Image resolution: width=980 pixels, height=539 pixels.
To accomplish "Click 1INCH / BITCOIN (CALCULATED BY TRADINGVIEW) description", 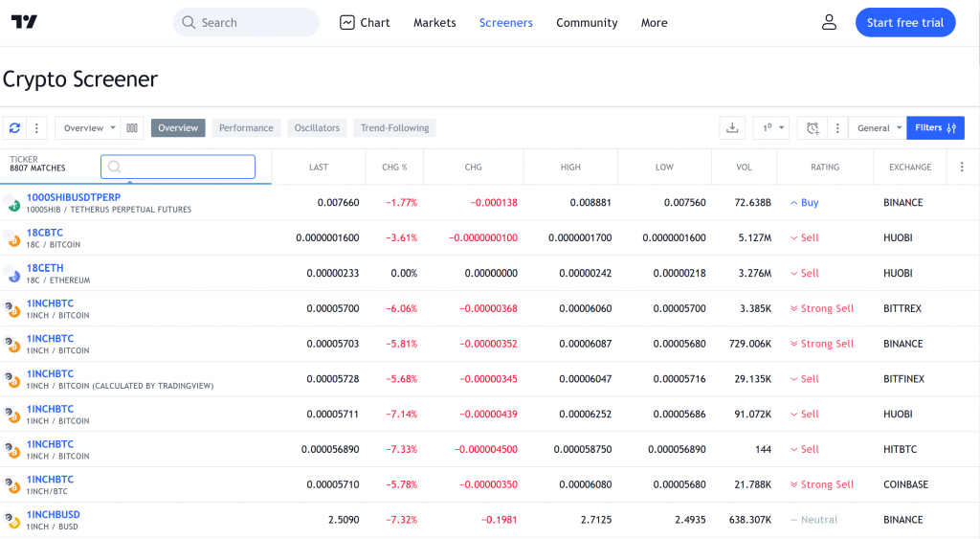I will coord(120,386).
